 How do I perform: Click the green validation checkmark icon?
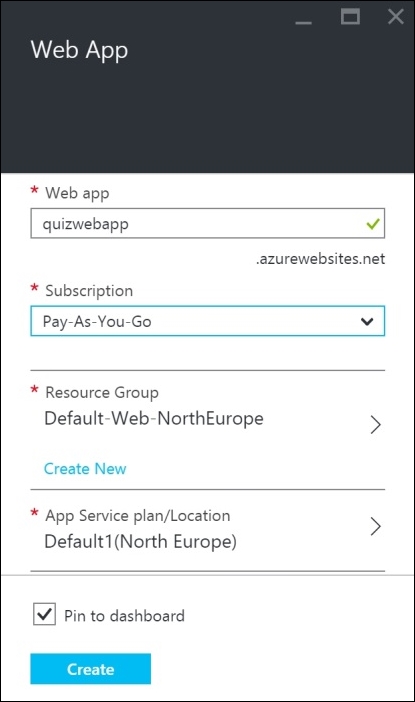click(373, 223)
